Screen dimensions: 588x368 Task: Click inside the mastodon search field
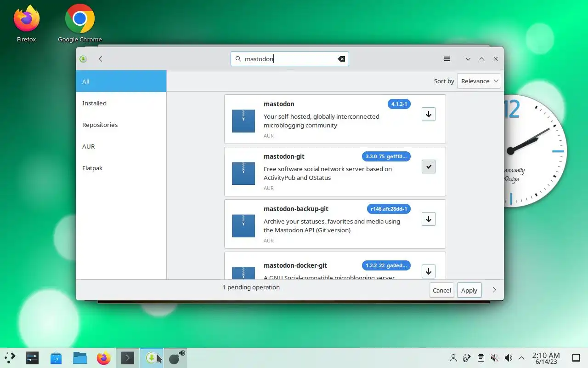coord(289,59)
